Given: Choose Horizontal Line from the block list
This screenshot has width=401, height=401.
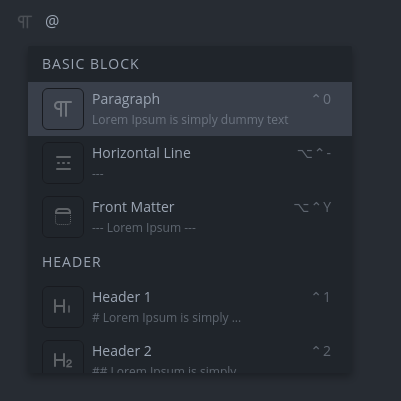Looking at the screenshot, I should pyautogui.click(x=190, y=163).
